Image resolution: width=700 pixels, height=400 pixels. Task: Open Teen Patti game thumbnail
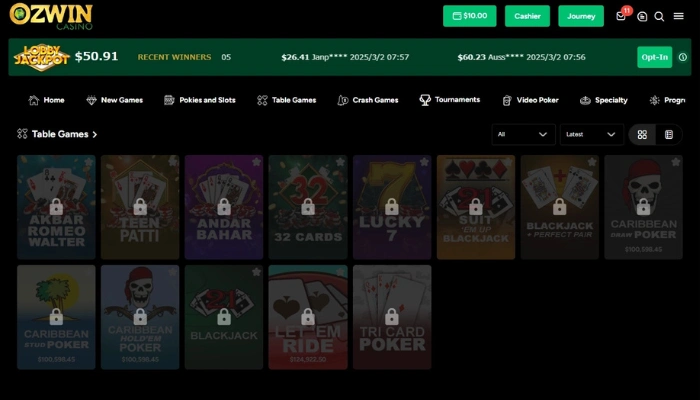click(140, 207)
